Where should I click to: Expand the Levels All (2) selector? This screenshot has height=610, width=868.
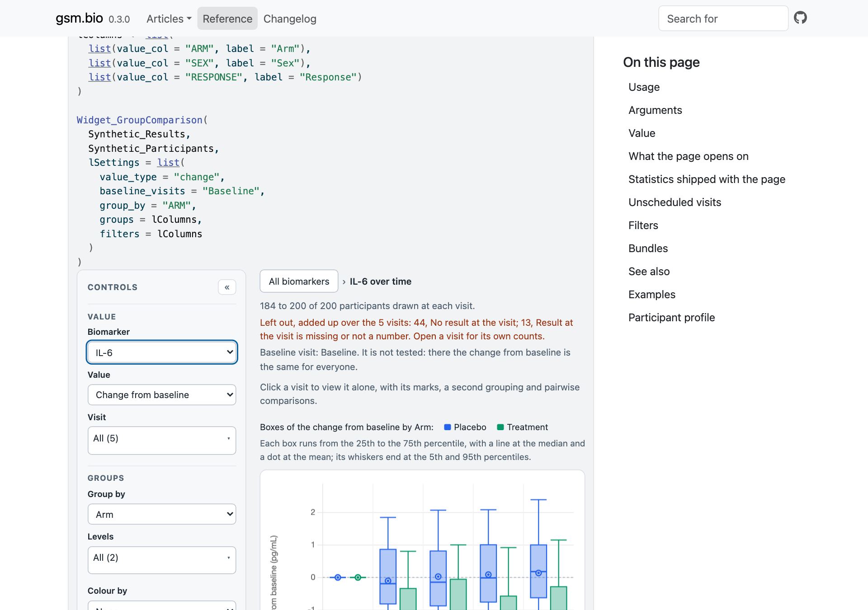[162, 560]
